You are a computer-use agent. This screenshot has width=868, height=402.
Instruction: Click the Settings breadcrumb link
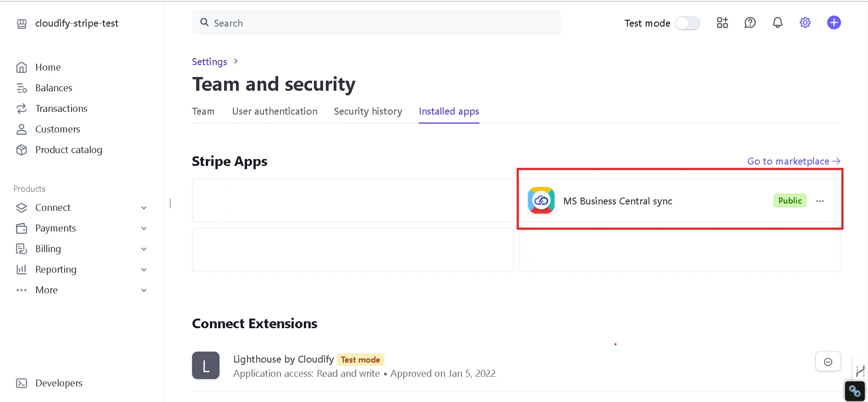[209, 62]
